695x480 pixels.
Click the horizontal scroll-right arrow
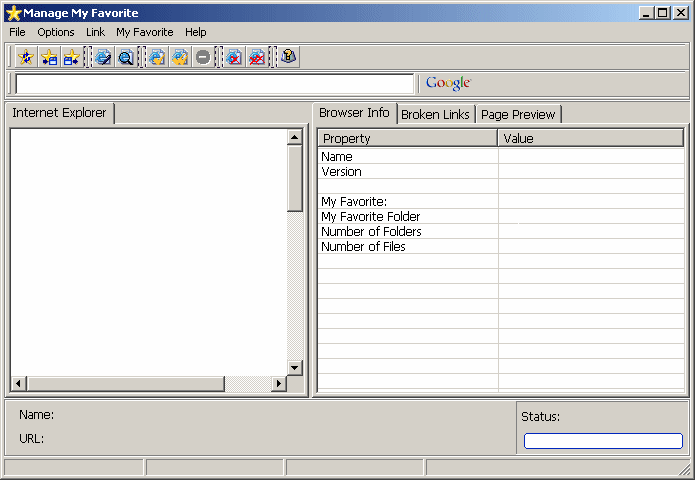279,383
